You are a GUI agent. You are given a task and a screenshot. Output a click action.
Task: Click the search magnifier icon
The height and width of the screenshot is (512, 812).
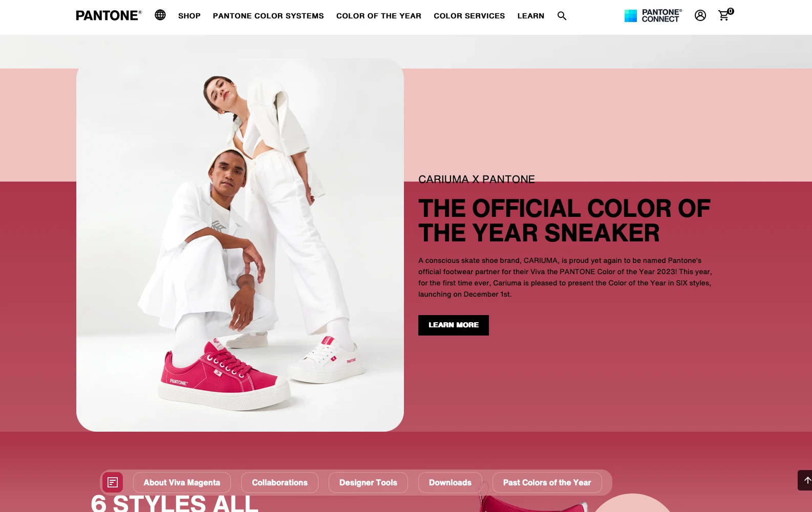562,16
